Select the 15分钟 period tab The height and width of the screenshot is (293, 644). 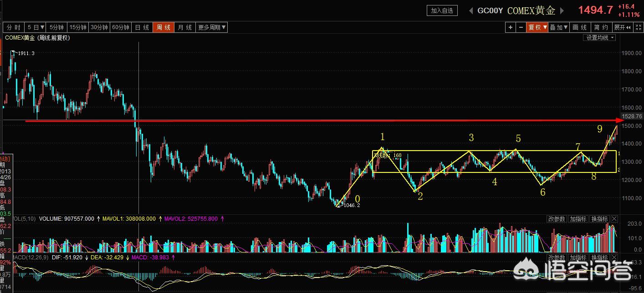pyautogui.click(x=78, y=27)
